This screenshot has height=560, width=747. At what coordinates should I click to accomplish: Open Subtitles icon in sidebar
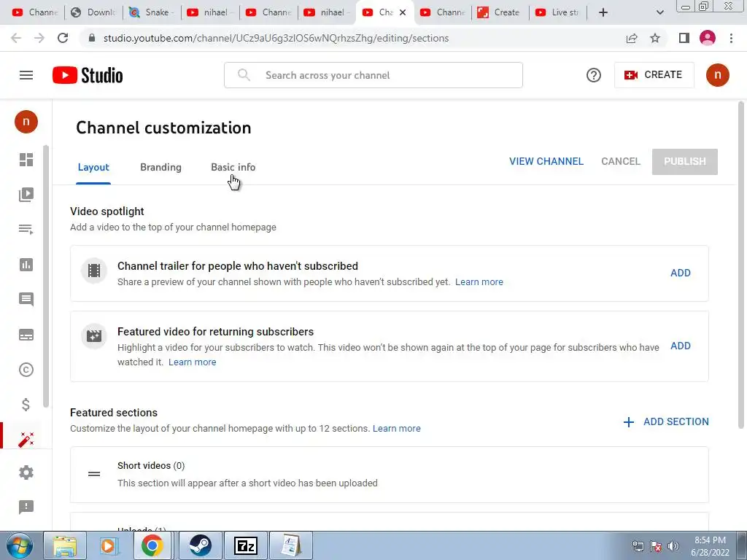[x=26, y=335]
